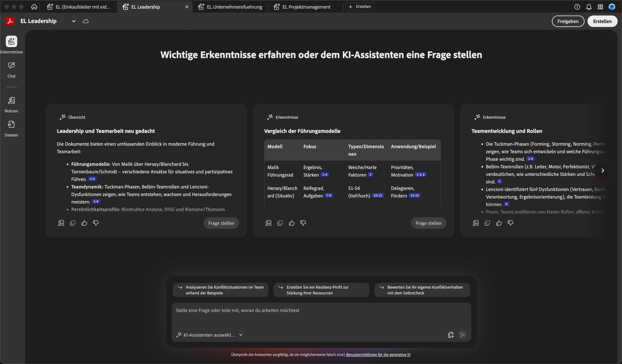Screen dimensions: 622x364
Task: Open the apps grid menu
Action: tap(600, 7)
